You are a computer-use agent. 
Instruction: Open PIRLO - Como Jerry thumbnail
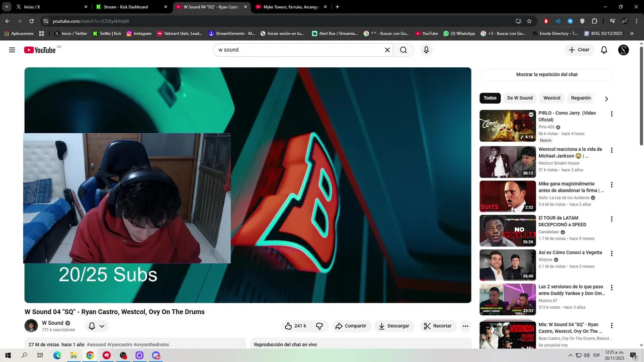coord(508,126)
